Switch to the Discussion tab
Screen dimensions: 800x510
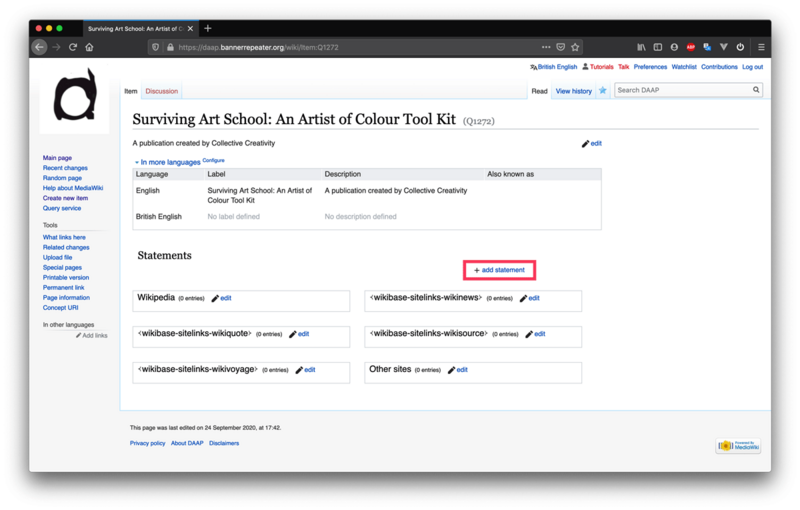[161, 91]
